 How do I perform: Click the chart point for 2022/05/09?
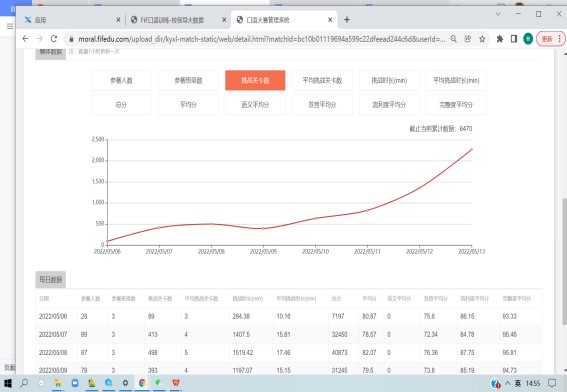(263, 229)
